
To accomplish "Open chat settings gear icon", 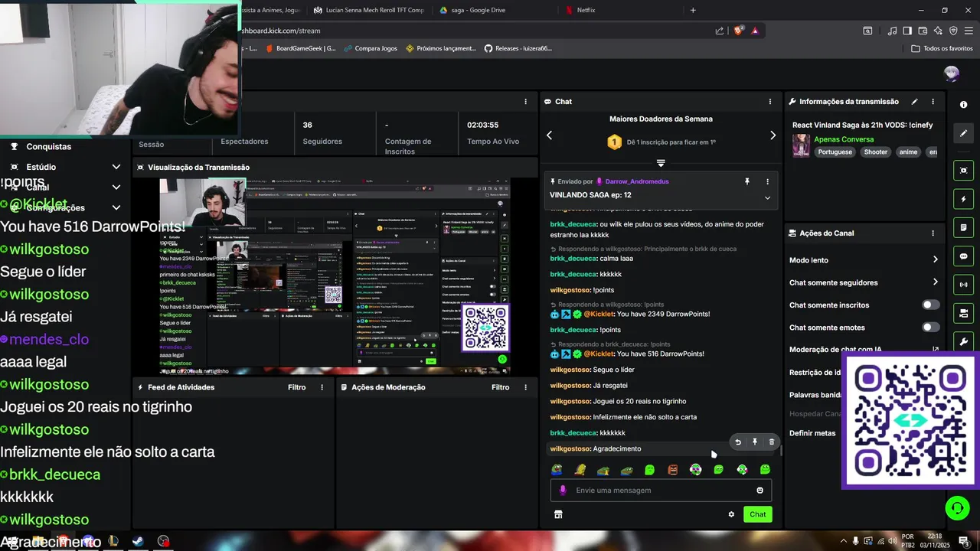I will click(731, 514).
